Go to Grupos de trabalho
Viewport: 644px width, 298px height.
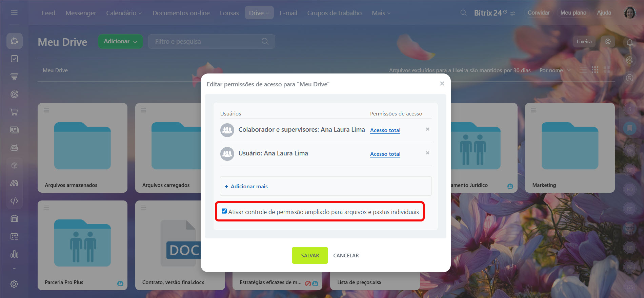[x=334, y=13]
